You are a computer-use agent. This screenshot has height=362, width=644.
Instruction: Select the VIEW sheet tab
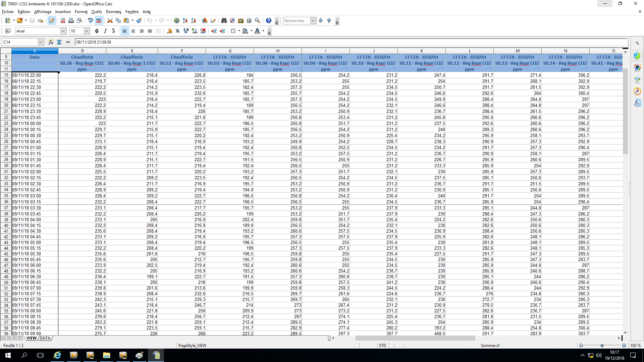point(32,338)
